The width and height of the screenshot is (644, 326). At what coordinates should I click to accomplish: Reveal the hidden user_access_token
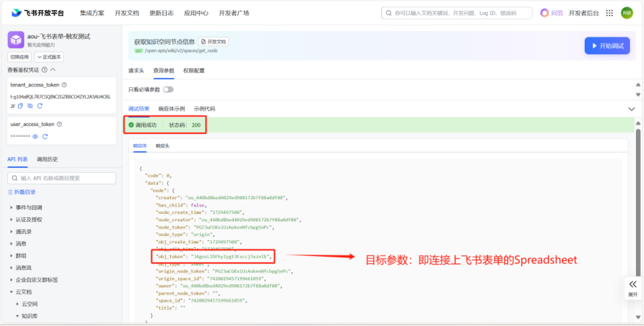pyautogui.click(x=35, y=137)
